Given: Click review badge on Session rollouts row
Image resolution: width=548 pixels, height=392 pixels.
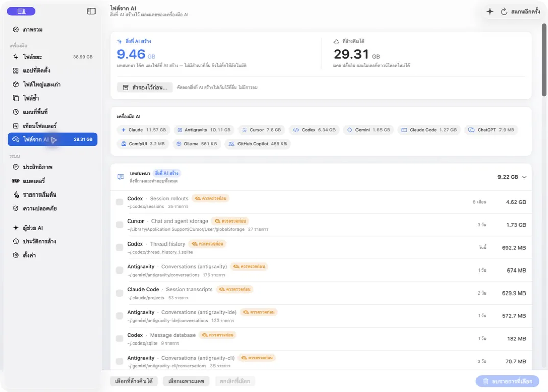Looking at the screenshot, I should point(211,198).
